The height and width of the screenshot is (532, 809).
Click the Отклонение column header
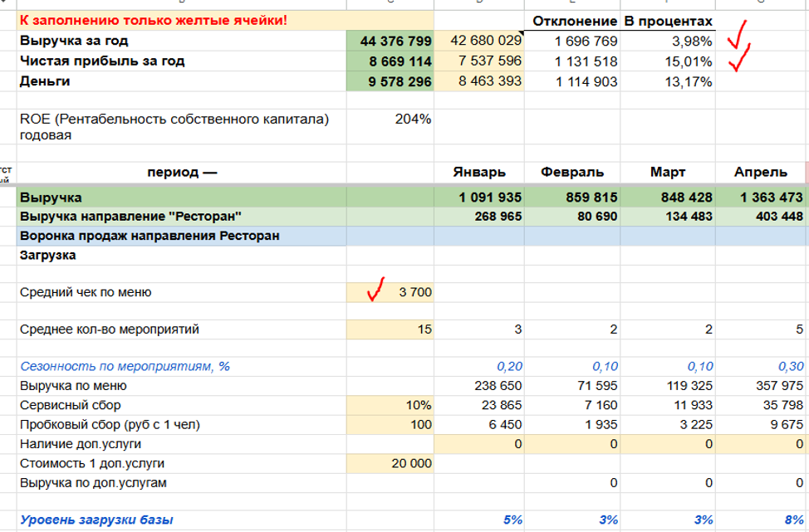pyautogui.click(x=574, y=21)
